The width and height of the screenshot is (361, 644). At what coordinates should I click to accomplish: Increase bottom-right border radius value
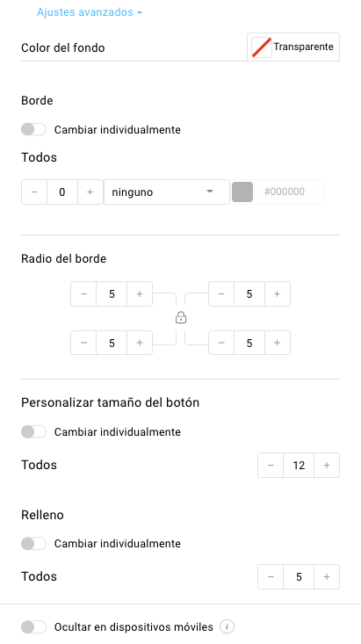point(278,343)
